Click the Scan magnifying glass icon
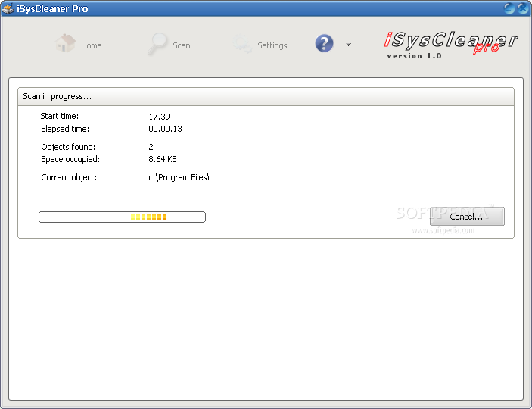This screenshot has height=409, width=532. 157,44
